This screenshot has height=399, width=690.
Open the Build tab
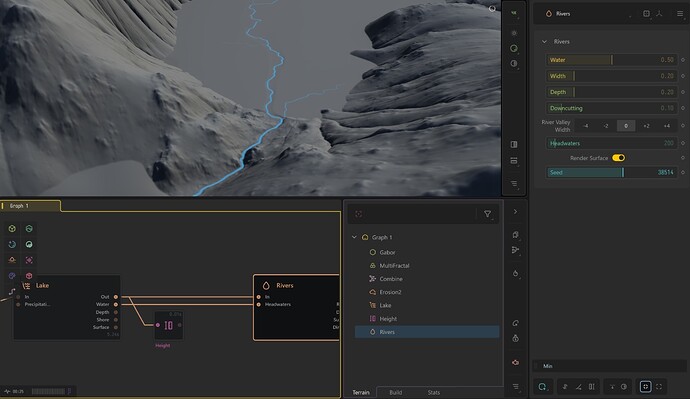395,392
